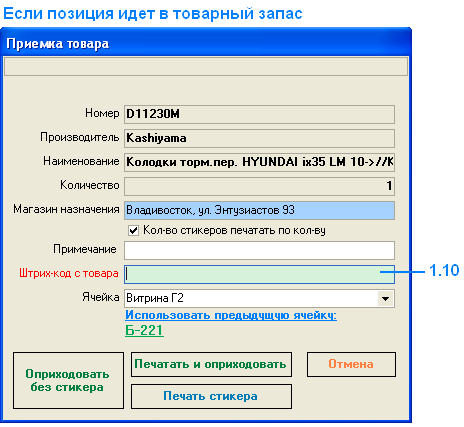Click 'Опри­ходовать без стикера' button
The height and width of the screenshot is (427, 464).
[x=68, y=380]
